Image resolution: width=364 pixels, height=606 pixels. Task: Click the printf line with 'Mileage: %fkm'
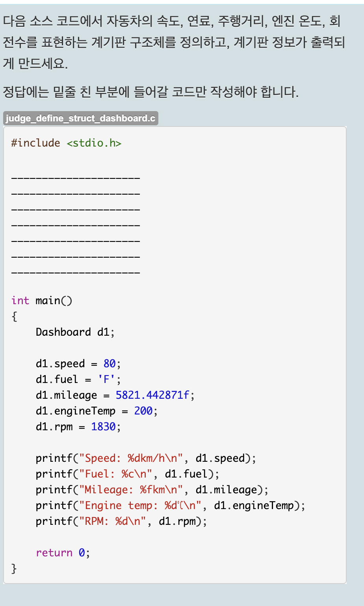[x=152, y=490]
